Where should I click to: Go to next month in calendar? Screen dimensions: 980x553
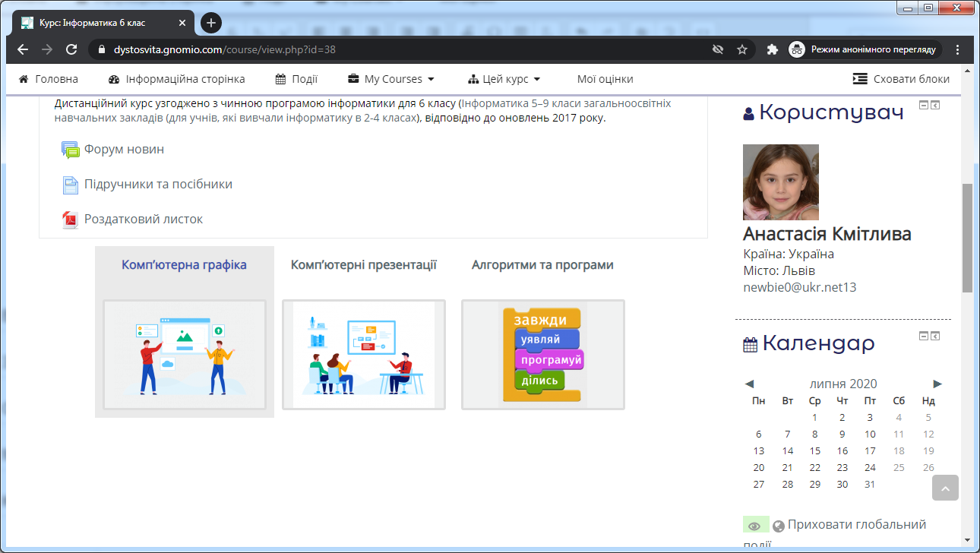tap(937, 384)
